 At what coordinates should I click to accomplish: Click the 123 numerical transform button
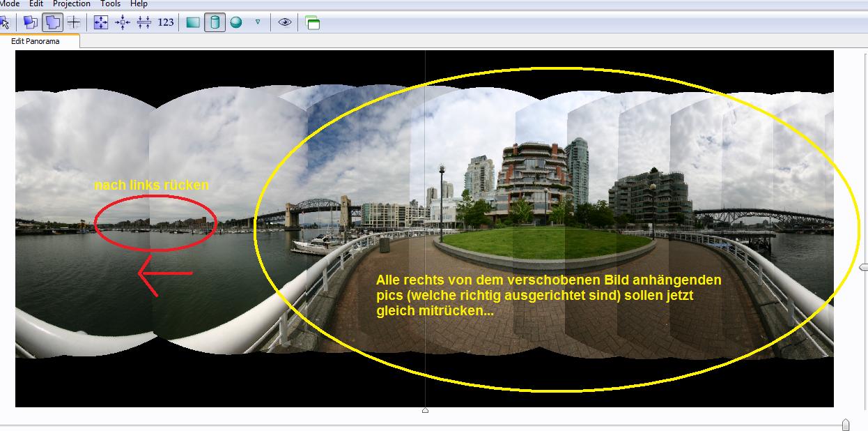166,22
